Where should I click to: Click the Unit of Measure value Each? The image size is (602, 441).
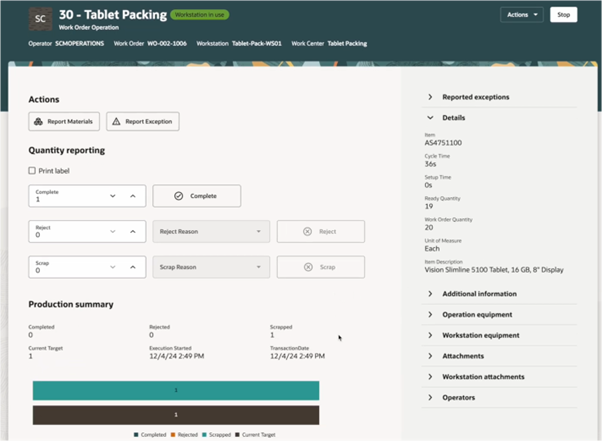(x=432, y=249)
